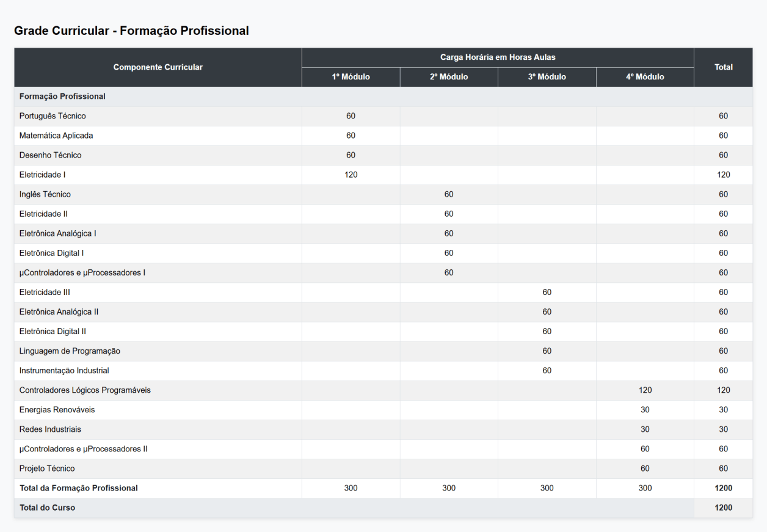Click the 'Total da Formação Profissional' row label

point(79,487)
